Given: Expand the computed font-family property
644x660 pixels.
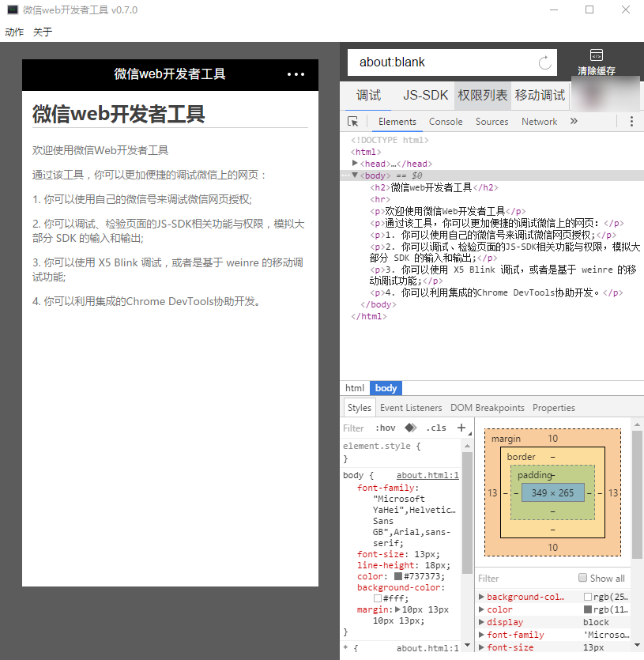Looking at the screenshot, I should pos(482,635).
